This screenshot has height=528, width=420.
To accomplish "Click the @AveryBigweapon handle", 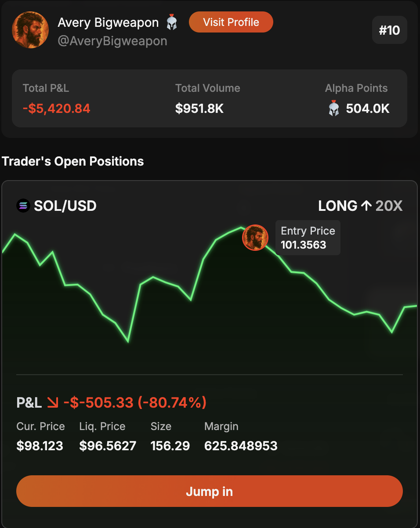I will [112, 41].
